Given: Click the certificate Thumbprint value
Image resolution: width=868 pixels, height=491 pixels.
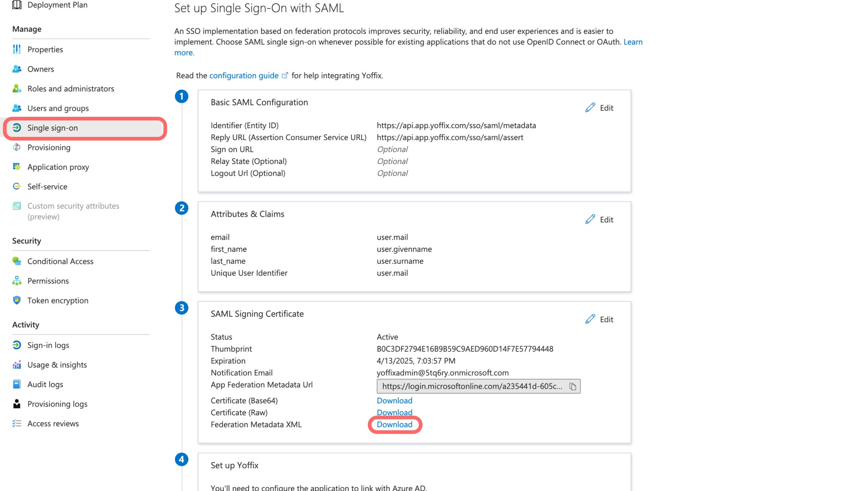Looking at the screenshot, I should click(465, 349).
